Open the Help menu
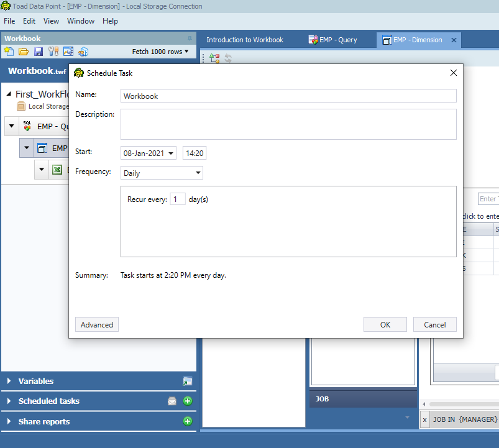Image resolution: width=499 pixels, height=448 pixels. pyautogui.click(x=110, y=21)
